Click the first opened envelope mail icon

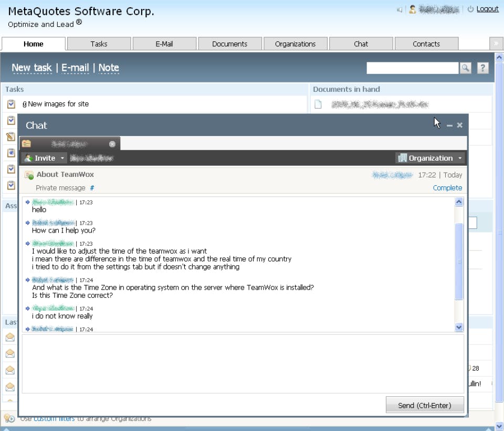coord(10,337)
